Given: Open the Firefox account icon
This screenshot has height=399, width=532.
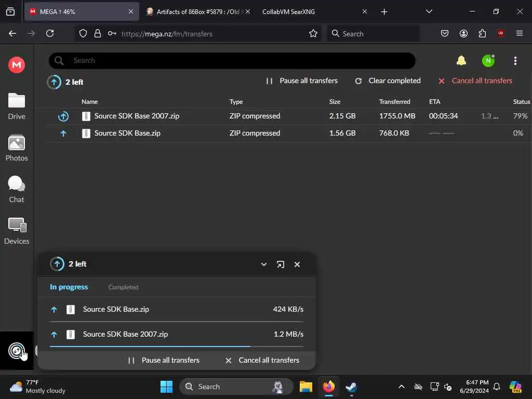Looking at the screenshot, I should (463, 33).
